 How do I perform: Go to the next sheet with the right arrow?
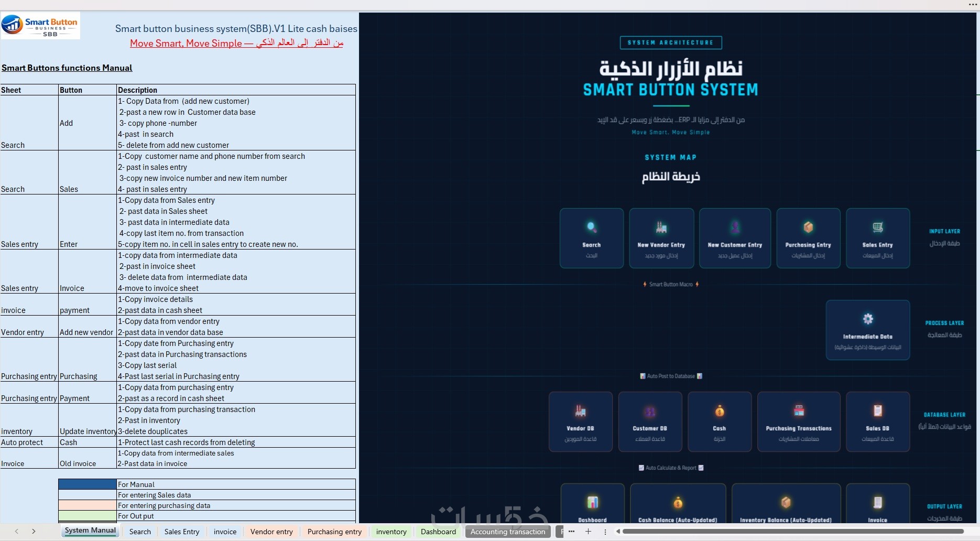click(34, 532)
